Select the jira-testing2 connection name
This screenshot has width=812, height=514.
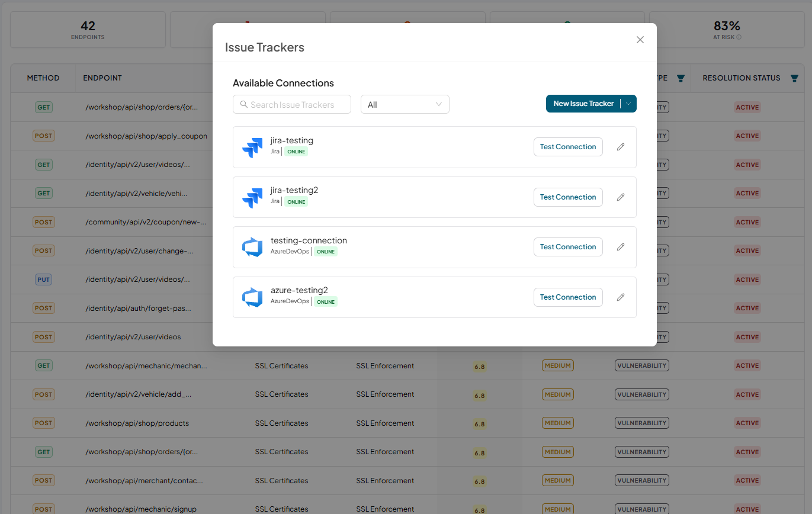(x=294, y=190)
